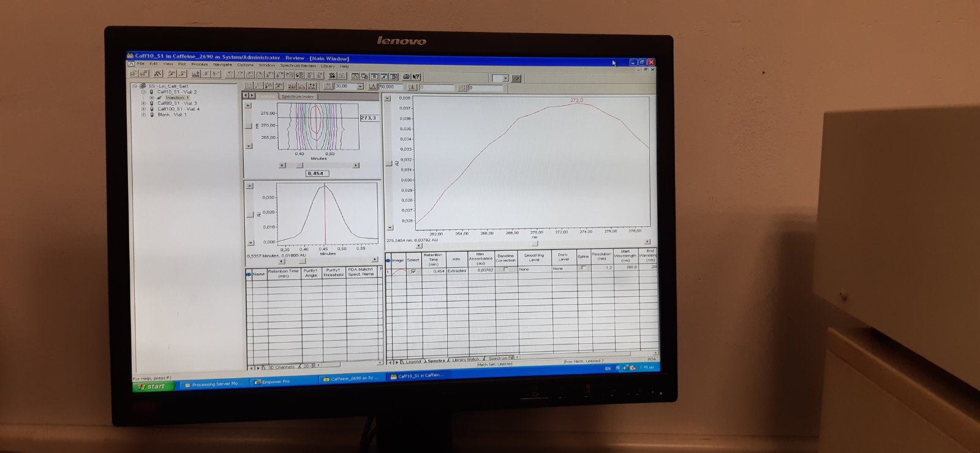Click the green pencil icon beside dropdown

tap(516, 78)
